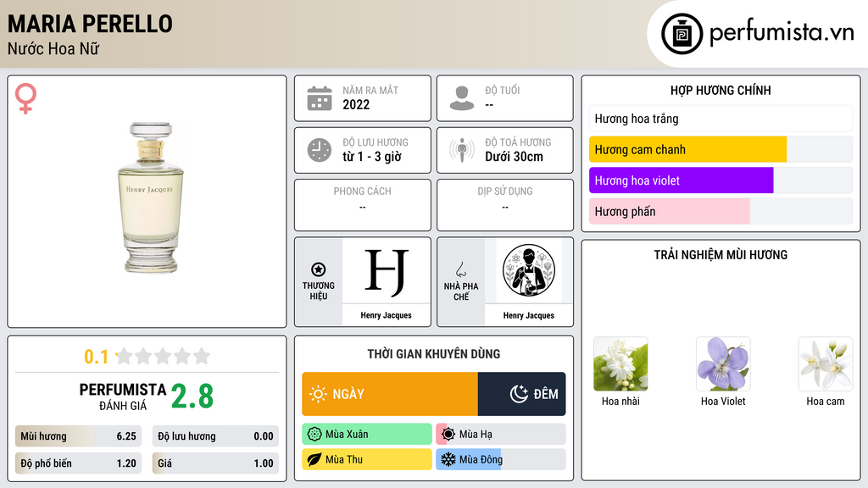Image resolution: width=868 pixels, height=488 pixels.
Task: Click the Dịp sử dụng card
Action: click(505, 205)
